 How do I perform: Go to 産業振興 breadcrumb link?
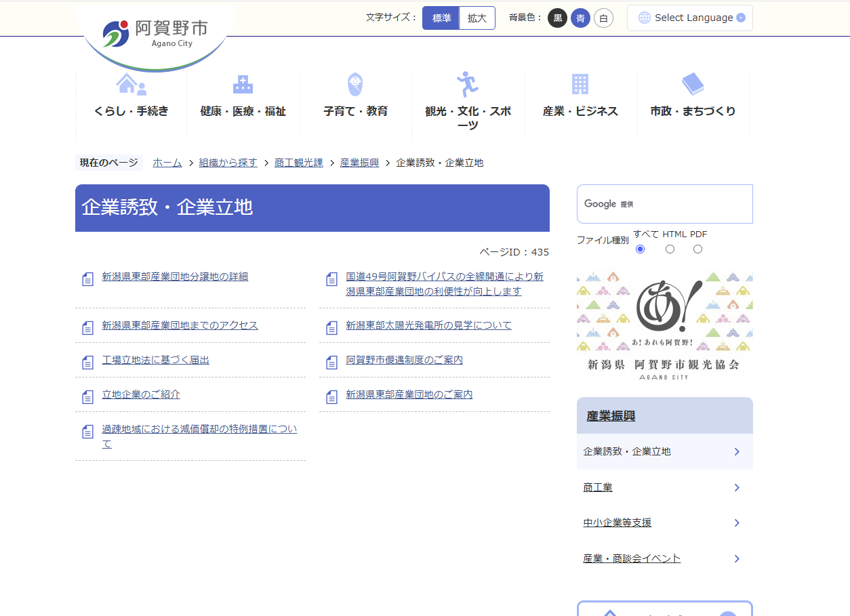[x=359, y=163]
